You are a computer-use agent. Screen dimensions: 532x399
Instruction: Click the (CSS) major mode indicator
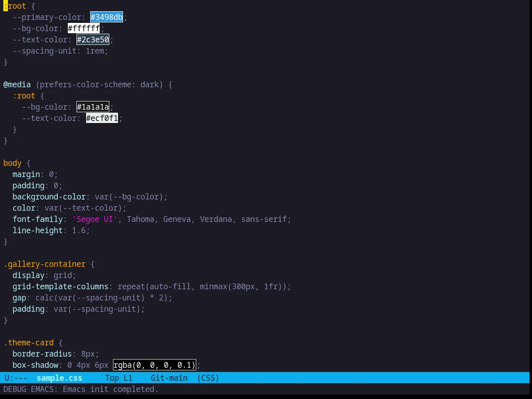208,378
